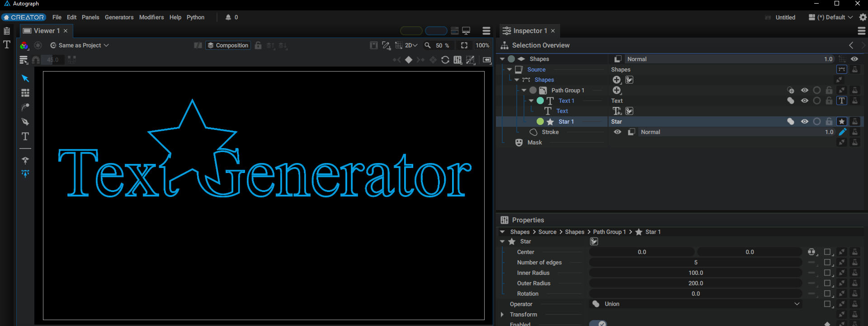Screen dimensions: 868x326
Task: Collapse the Source tree item
Action: [x=509, y=69]
